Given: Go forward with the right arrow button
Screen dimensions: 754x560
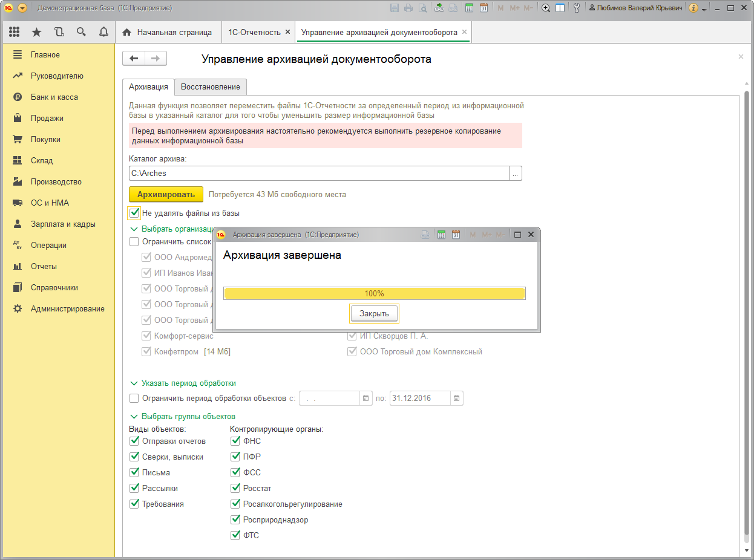Looking at the screenshot, I should click(156, 58).
